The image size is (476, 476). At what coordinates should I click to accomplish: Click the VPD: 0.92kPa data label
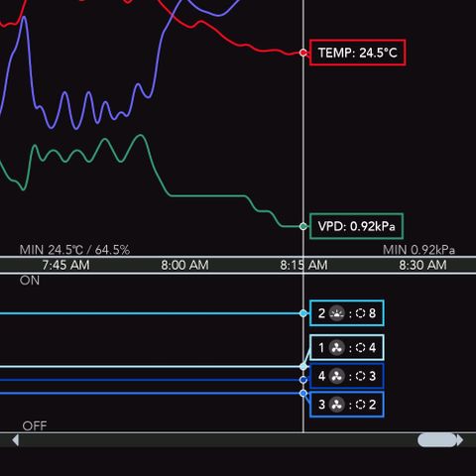point(356,226)
